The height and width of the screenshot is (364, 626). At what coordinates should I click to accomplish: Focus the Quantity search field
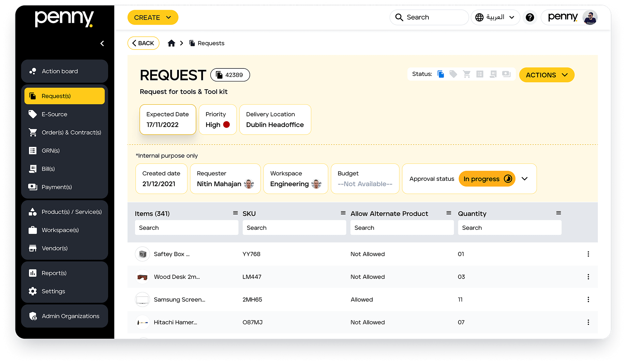pos(510,227)
